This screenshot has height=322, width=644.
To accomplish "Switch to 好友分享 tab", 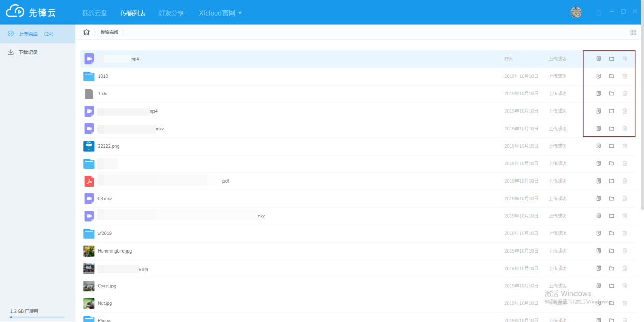I will pos(171,13).
